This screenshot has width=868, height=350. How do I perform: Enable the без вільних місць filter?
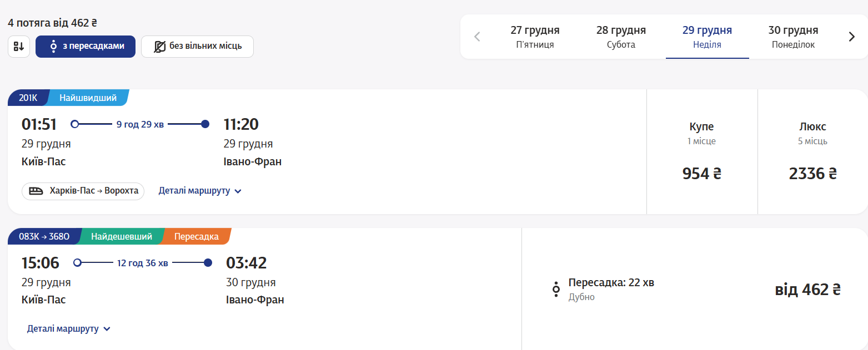click(197, 46)
